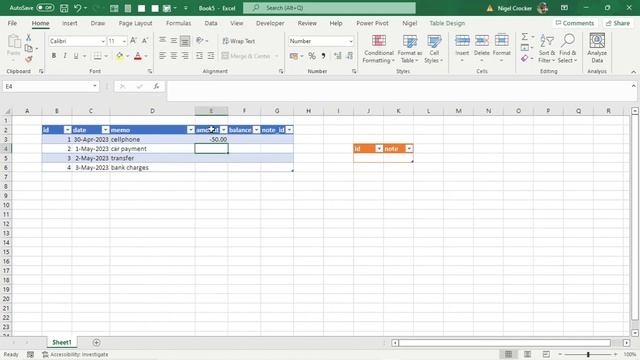
Task: Open the File menu
Action: coord(12,23)
